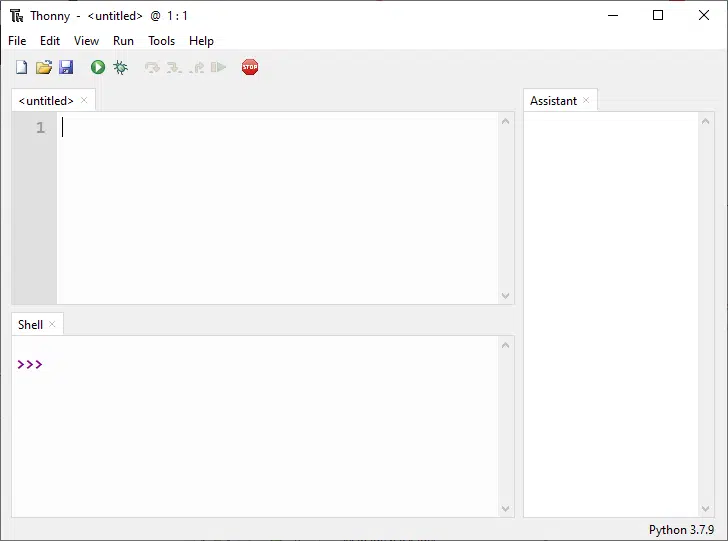The image size is (728, 541).
Task: Open the File menu
Action: [x=17, y=41]
